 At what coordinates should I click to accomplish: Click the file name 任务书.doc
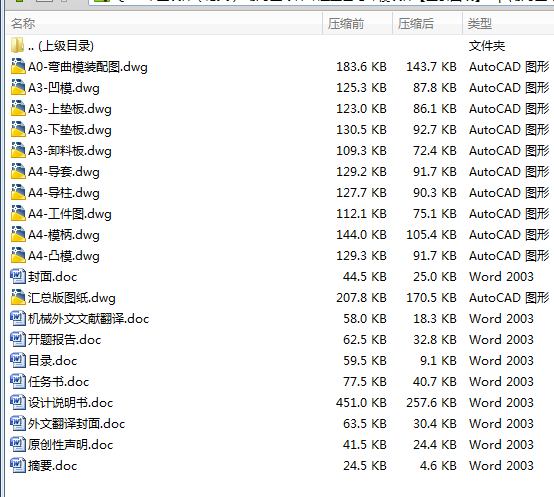(x=58, y=382)
